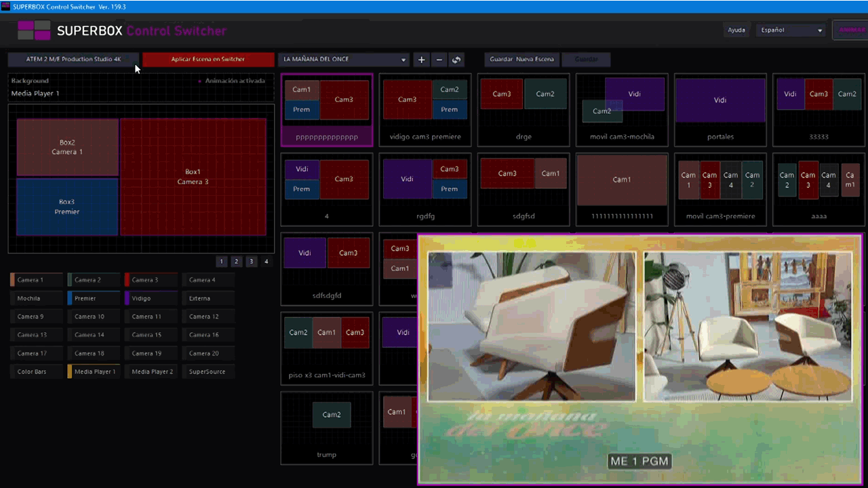868x488 pixels.
Task: Select the Camera 1 source
Action: tap(37, 280)
